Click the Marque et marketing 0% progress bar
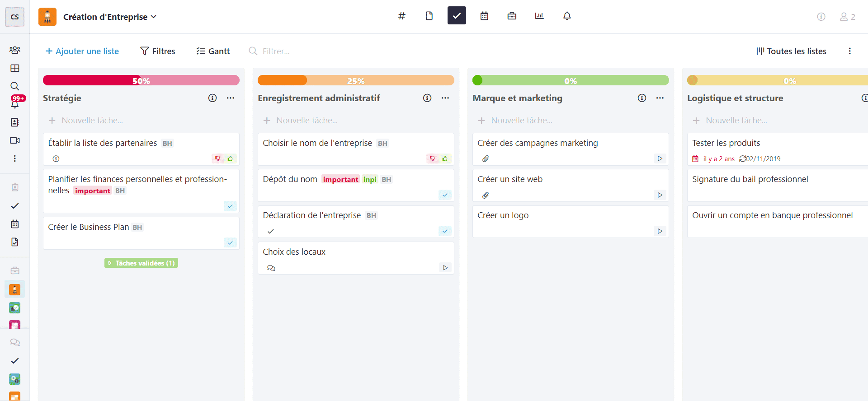 tap(571, 80)
